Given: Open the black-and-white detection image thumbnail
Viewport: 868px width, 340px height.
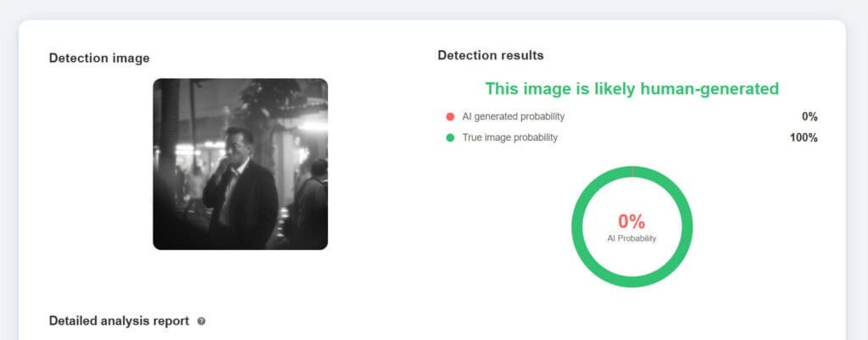Looking at the screenshot, I should [x=240, y=164].
